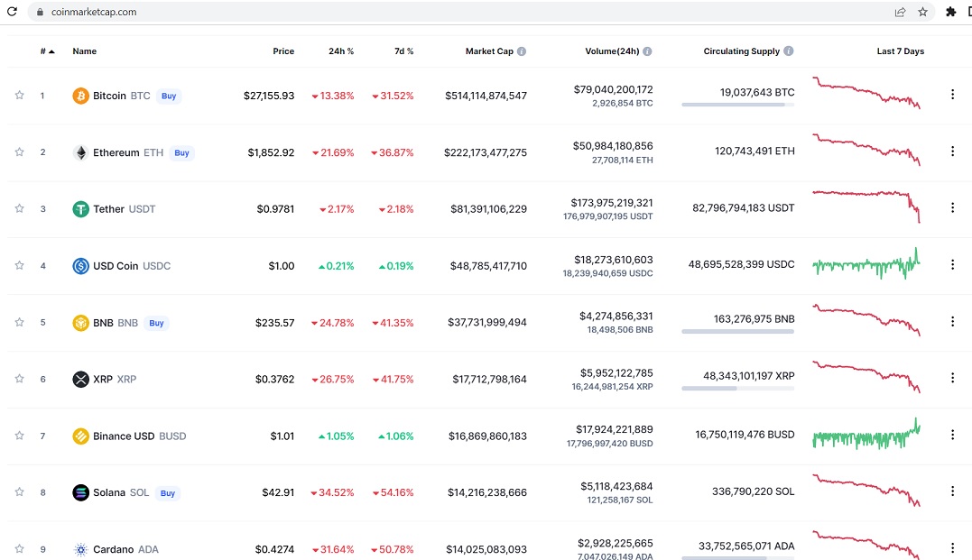The image size is (972, 560).
Task: Open the Tether coin page link
Action: point(108,209)
